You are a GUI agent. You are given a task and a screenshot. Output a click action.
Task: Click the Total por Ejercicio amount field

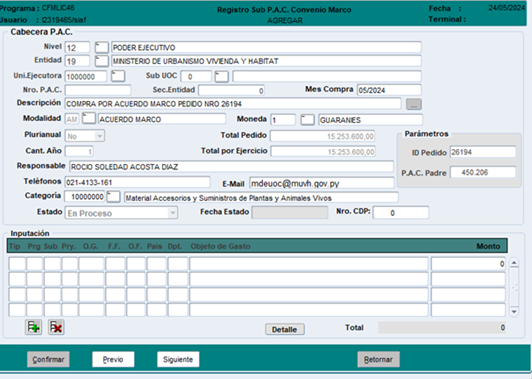coord(323,151)
